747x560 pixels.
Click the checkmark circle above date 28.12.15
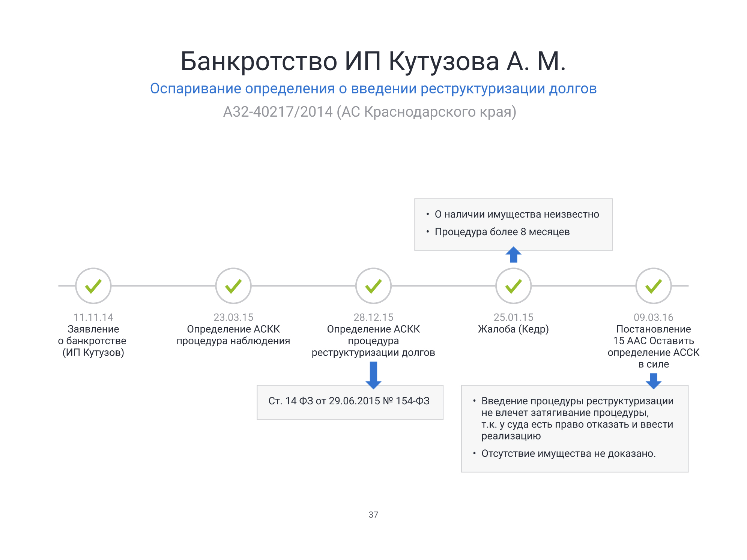[373, 286]
